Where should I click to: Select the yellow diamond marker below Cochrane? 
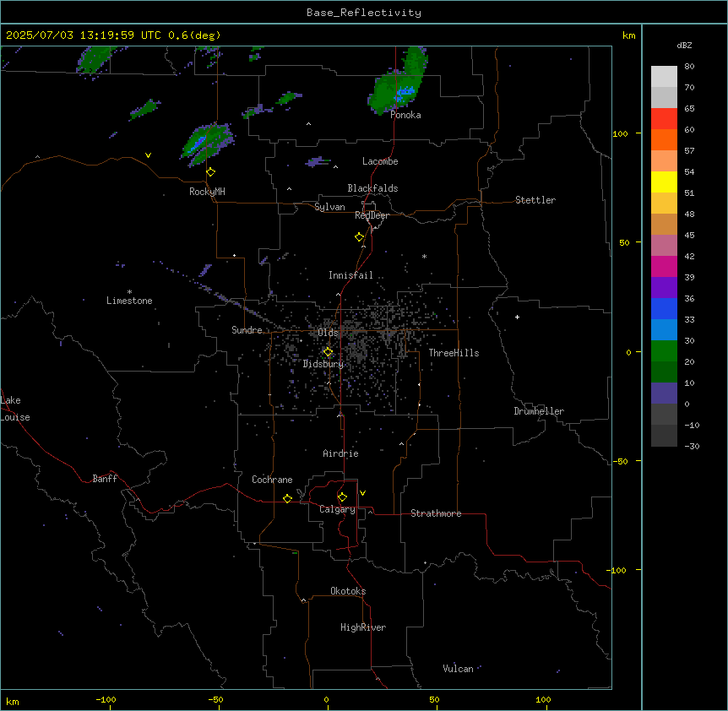point(287,499)
